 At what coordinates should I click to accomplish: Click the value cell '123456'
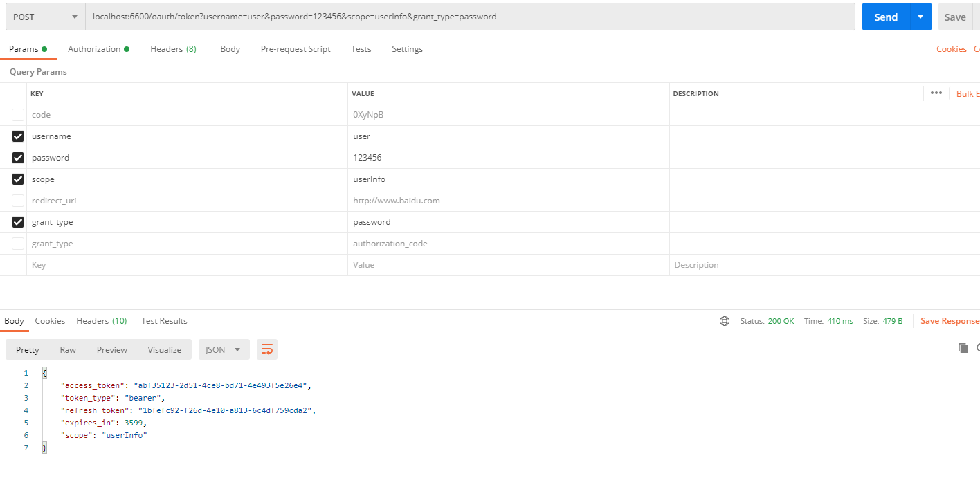point(509,158)
